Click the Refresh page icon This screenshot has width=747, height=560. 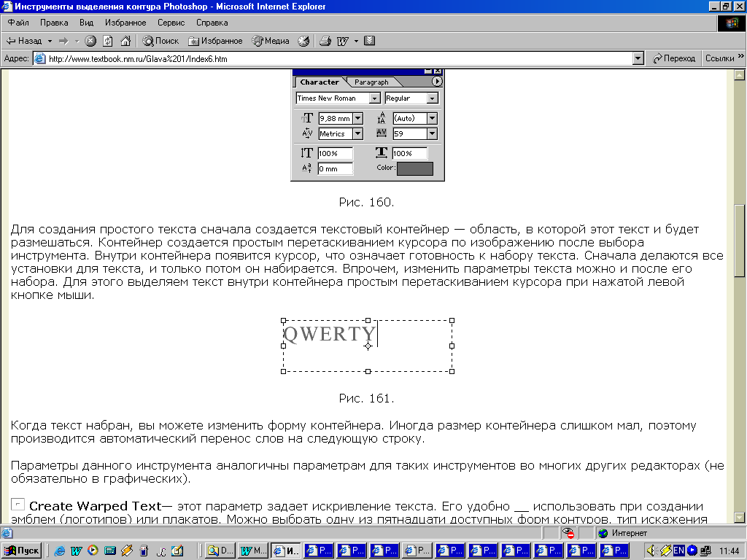coord(108,41)
